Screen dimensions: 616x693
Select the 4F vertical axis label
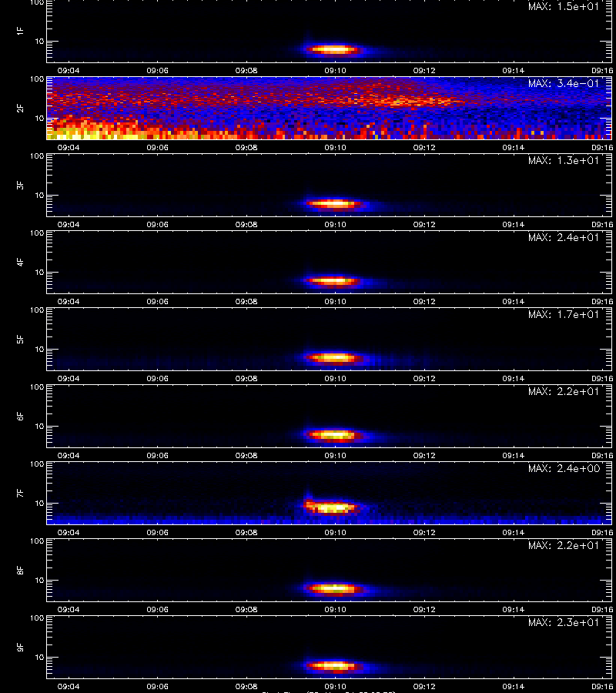click(x=20, y=262)
